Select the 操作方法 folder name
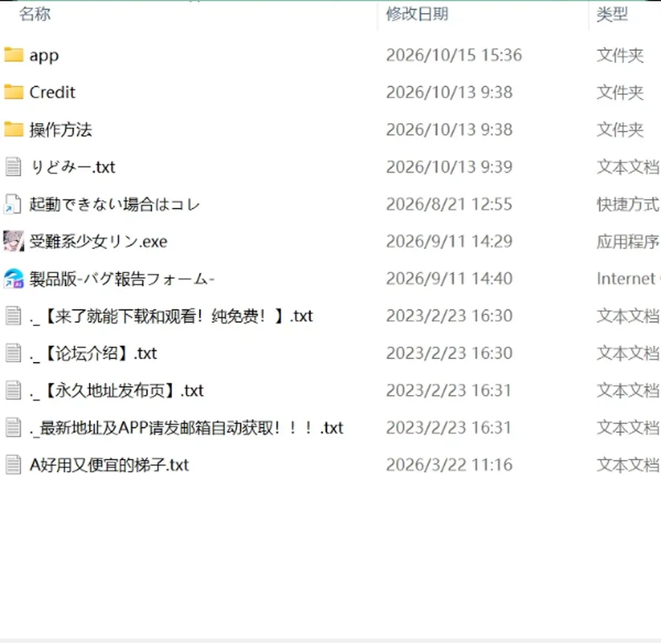Image resolution: width=661 pixels, height=644 pixels. tap(61, 130)
